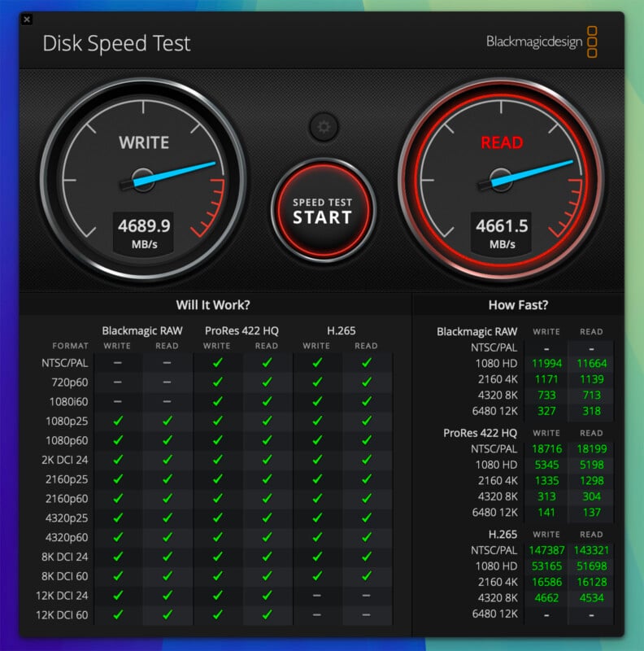Click H.265 write checkmark for 4320p60 row
Screen dimensions: 644x651
(317, 537)
